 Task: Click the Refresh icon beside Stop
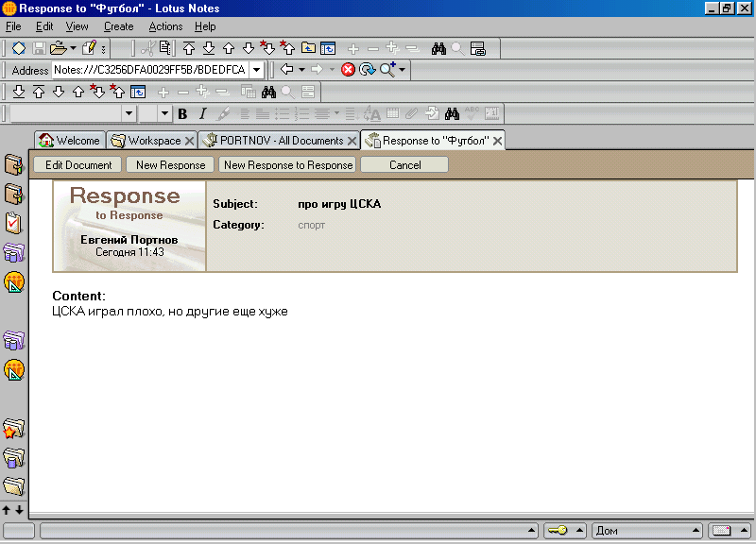[368, 69]
